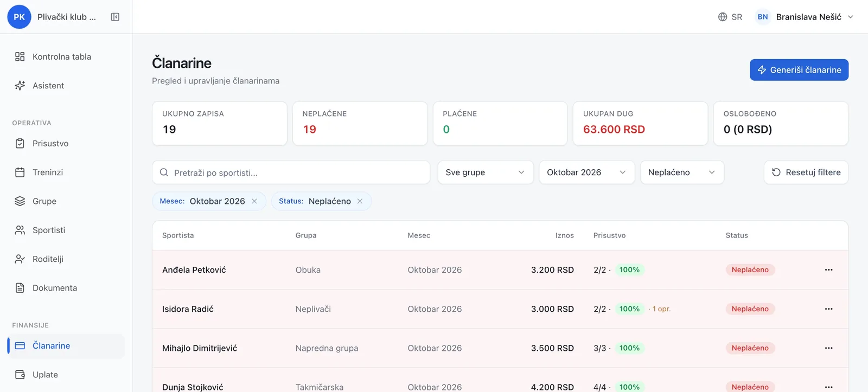Click the Roditelji person-check icon
868x392 pixels.
pyautogui.click(x=20, y=259)
